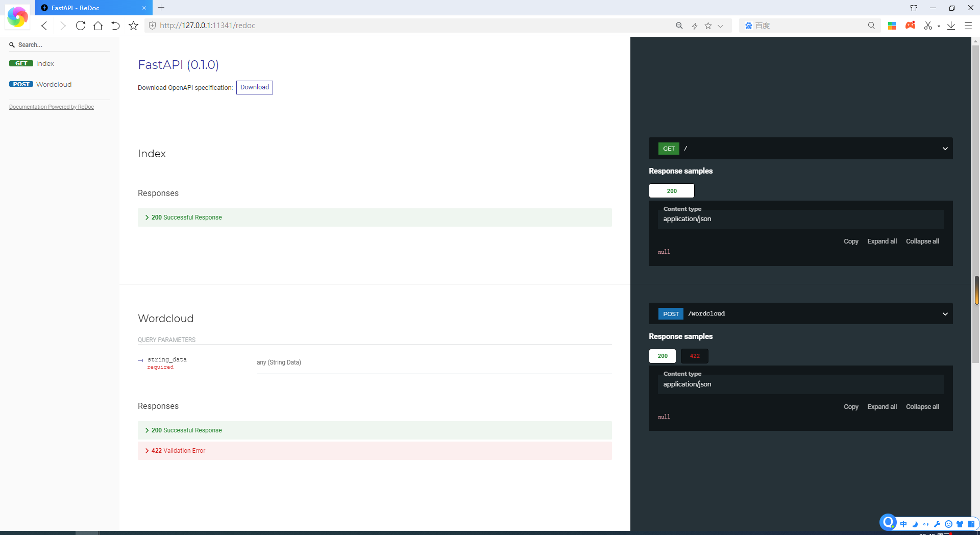Open the app grid icon beside the game icon
The image size is (980, 535).
point(892,26)
